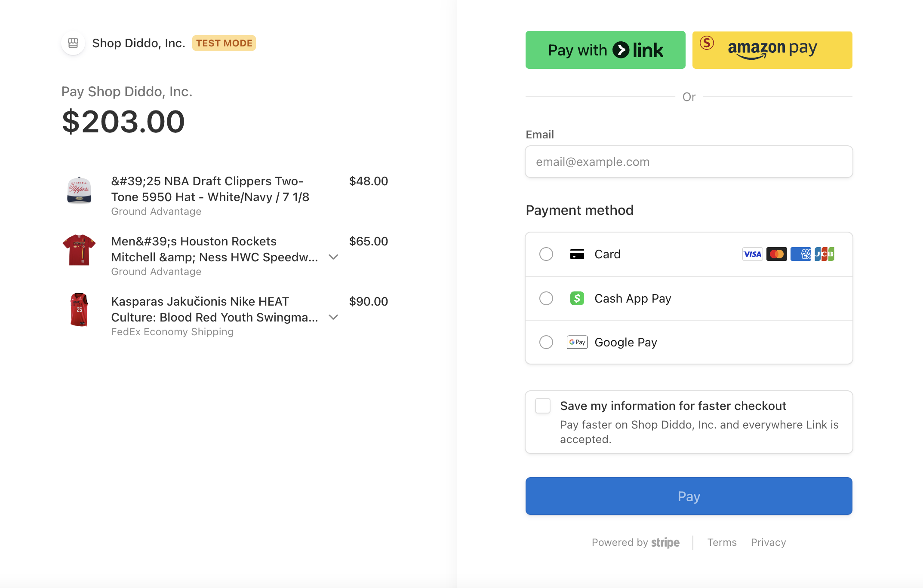Choose the Cash App Pay radio option
The height and width of the screenshot is (588, 923).
tap(546, 298)
